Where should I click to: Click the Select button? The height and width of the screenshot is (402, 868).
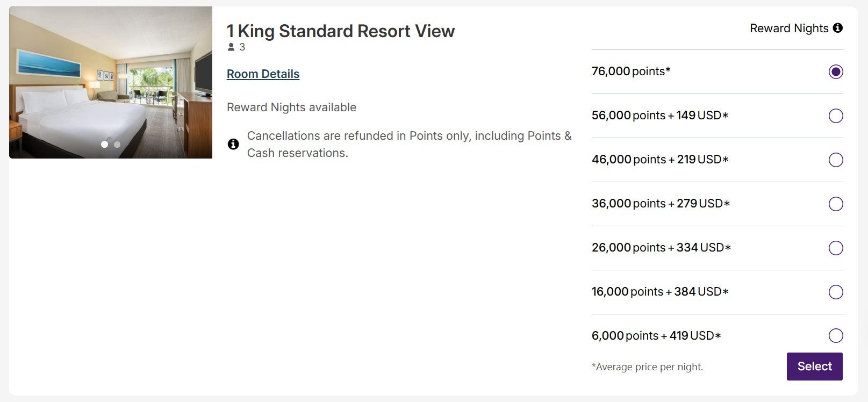click(814, 366)
